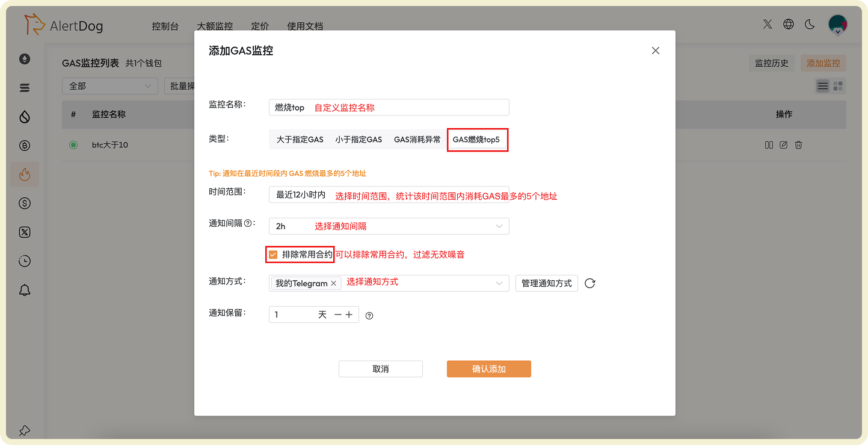
Task: Switch to list view layout
Action: pyautogui.click(x=823, y=86)
